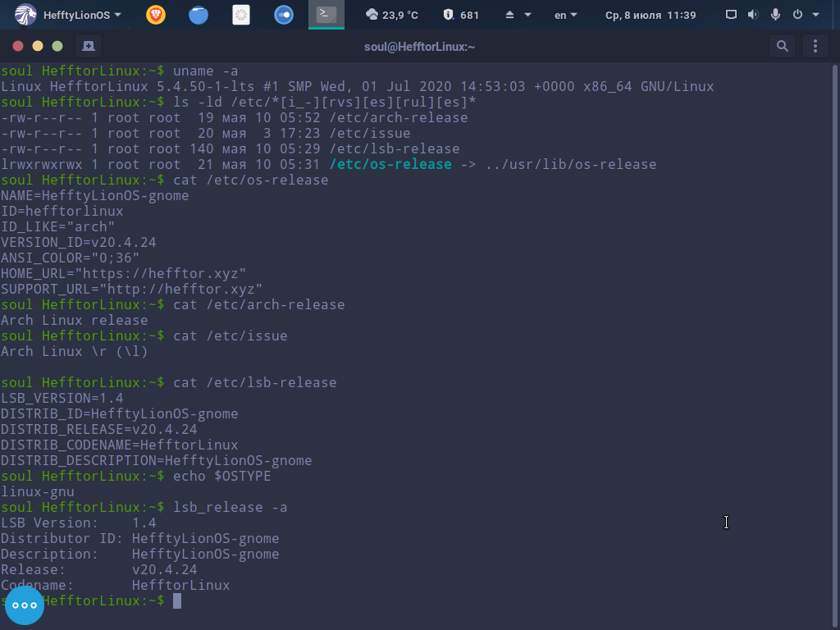Click the /etc/arch-release file name in listing
This screenshot has height=630, width=840.
click(399, 117)
